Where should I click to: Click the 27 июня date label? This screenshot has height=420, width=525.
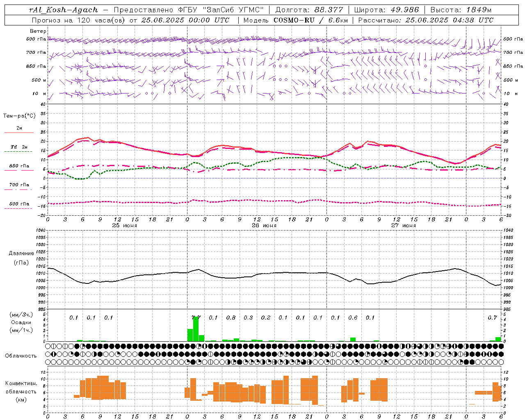click(x=404, y=226)
